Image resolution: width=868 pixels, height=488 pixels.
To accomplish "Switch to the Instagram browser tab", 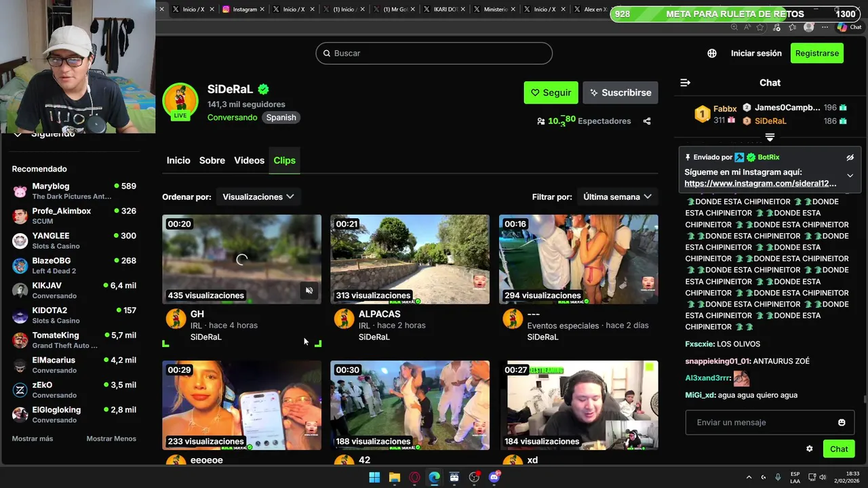I will click(x=243, y=9).
